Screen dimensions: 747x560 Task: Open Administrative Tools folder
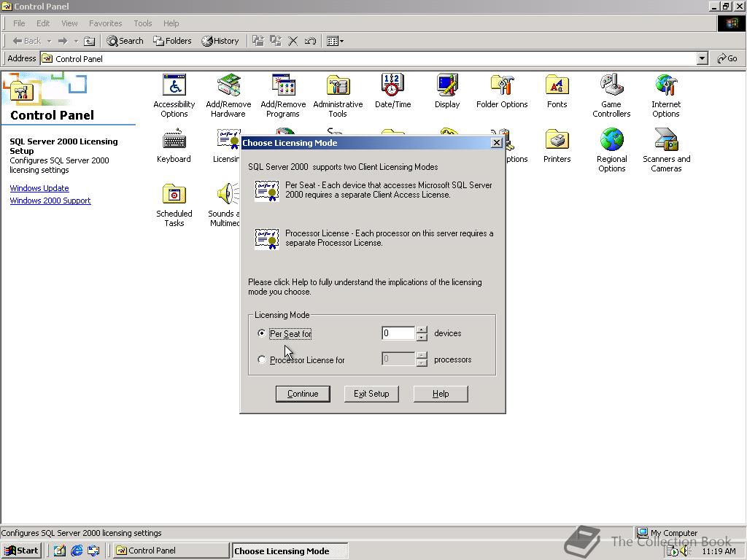[338, 96]
